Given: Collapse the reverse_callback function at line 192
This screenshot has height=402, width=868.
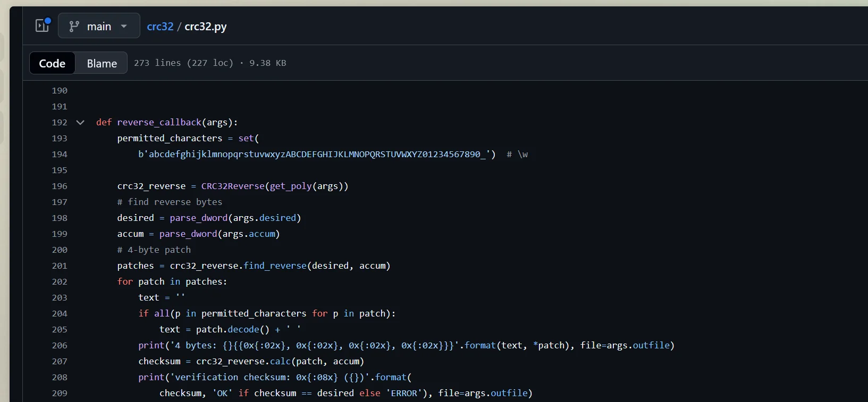Looking at the screenshot, I should [x=80, y=122].
